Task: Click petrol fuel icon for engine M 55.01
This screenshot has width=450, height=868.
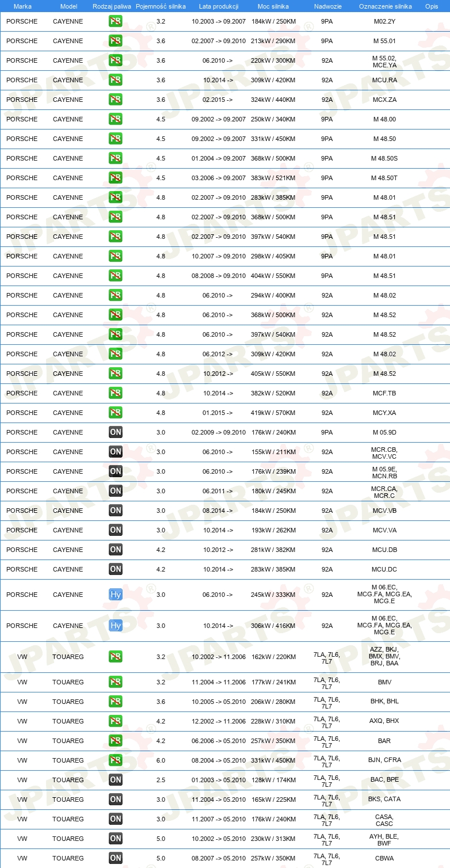Action: 115,41
